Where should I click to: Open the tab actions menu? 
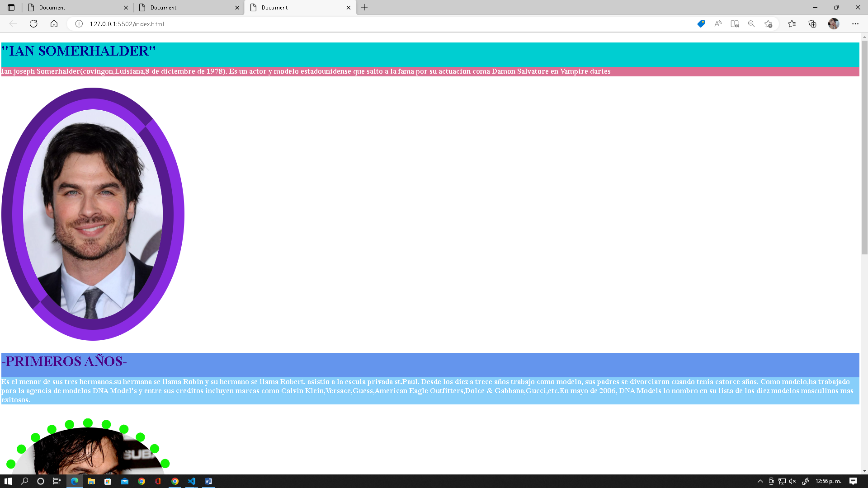click(11, 8)
